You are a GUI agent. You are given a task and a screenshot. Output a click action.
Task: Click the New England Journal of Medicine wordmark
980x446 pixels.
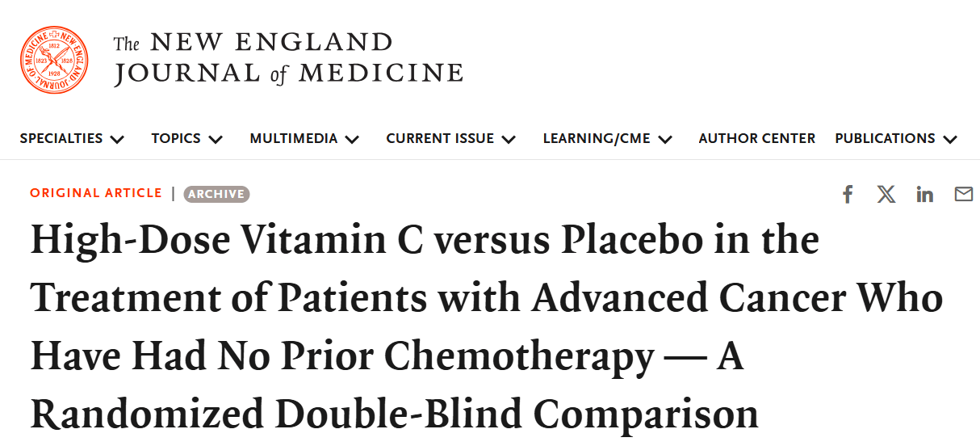(288, 58)
